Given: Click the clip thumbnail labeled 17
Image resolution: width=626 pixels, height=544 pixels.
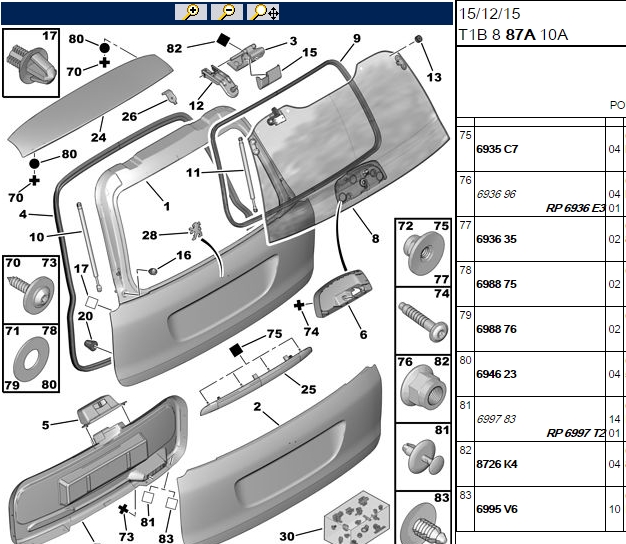Looking at the screenshot, I should [x=31, y=63].
